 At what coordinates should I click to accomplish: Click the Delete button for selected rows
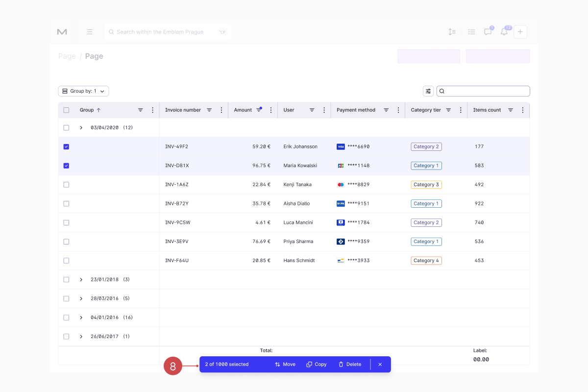click(x=350, y=365)
